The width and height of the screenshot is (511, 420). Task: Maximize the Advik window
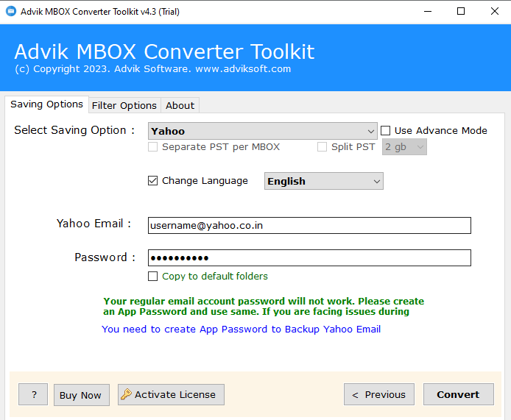(x=461, y=11)
